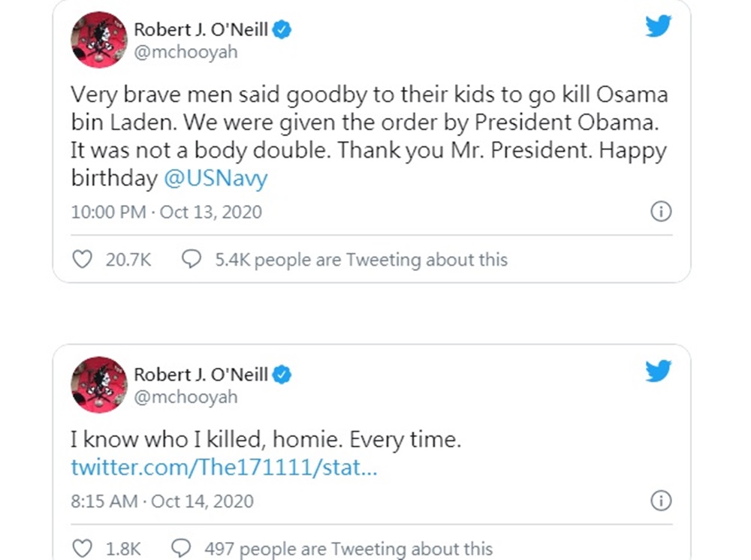Image resolution: width=751 pixels, height=560 pixels.
Task: Open info icon on the Oct 13 tweet
Action: (x=661, y=211)
